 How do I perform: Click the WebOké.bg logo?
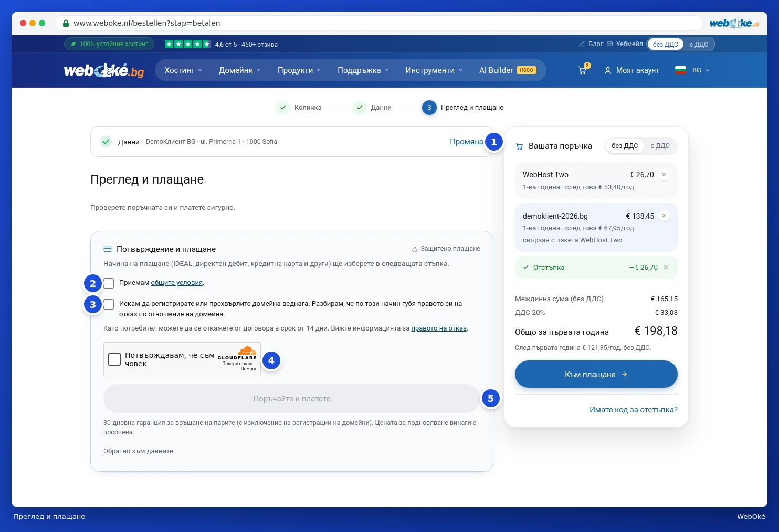click(104, 70)
